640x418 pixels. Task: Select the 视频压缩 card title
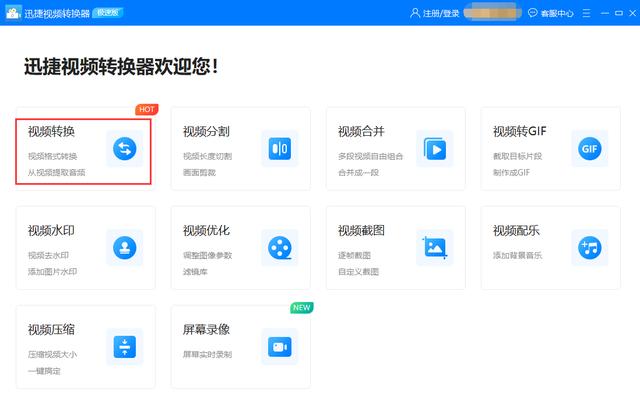click(x=51, y=330)
